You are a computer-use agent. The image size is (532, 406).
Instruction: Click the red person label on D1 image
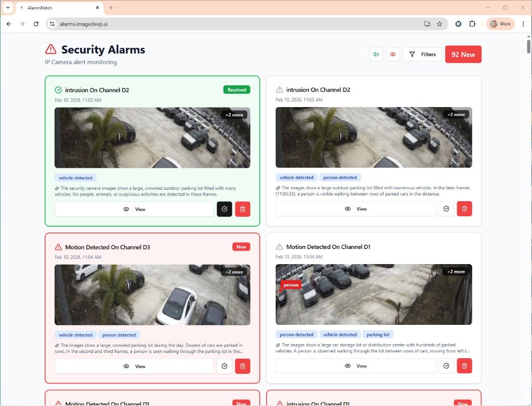pyautogui.click(x=291, y=285)
